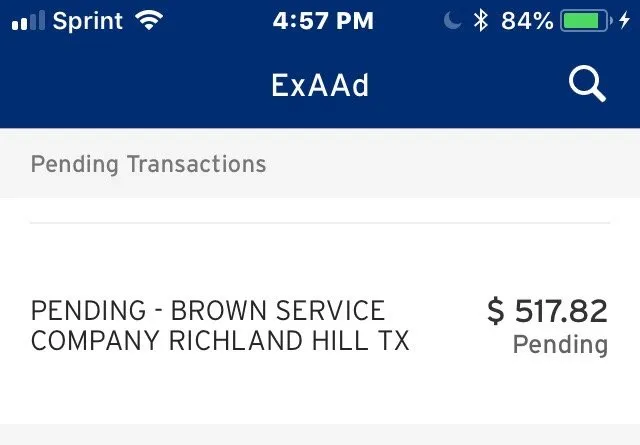
Task: Tap the dollar sign before 517.82
Action: click(x=496, y=311)
